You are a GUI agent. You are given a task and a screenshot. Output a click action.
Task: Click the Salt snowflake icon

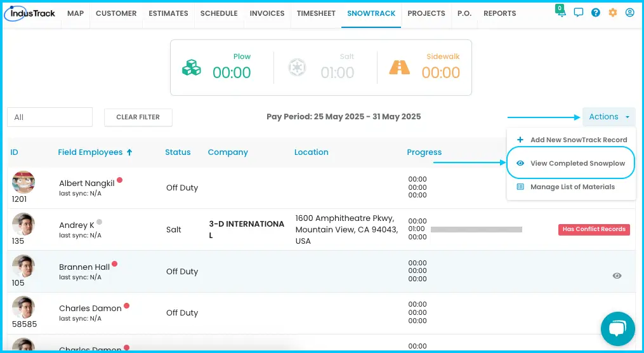pos(297,67)
